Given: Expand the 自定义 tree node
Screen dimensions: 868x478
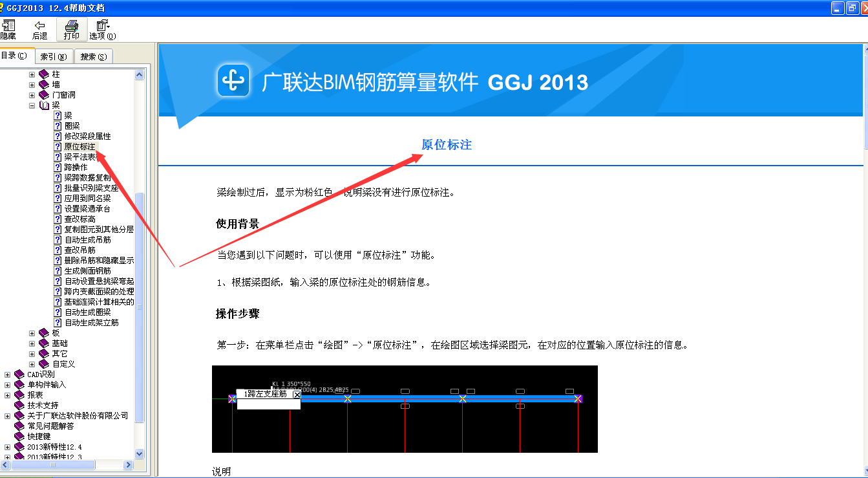Looking at the screenshot, I should 32,364.
